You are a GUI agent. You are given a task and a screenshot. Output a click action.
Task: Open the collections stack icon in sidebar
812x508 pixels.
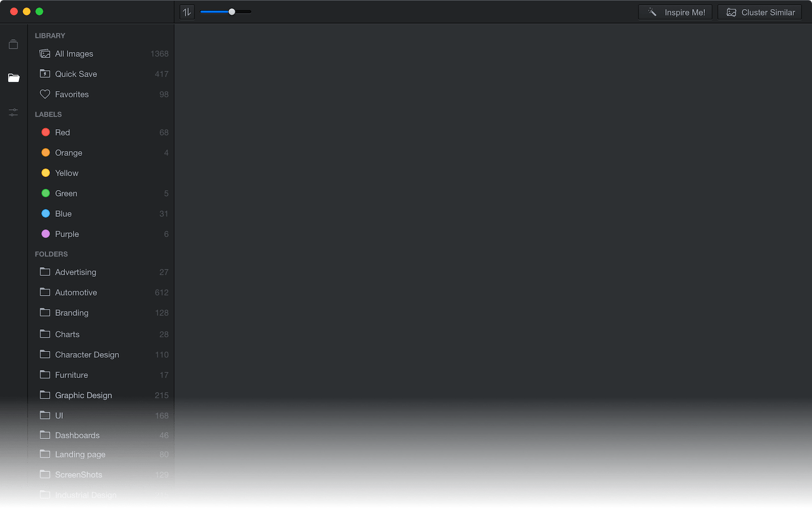[14, 45]
